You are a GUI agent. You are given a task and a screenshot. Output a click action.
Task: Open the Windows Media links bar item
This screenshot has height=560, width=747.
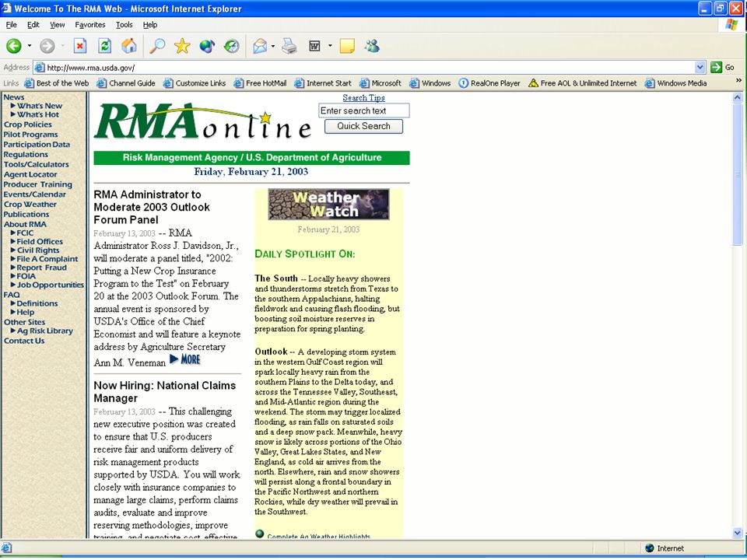(676, 83)
